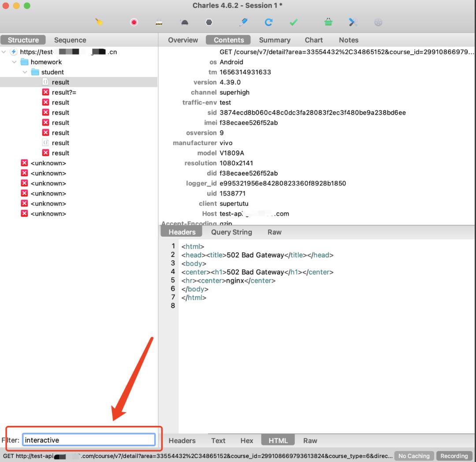Collapse the https://test host tree node
Viewport: 476px width, 462px height.
[x=4, y=52]
